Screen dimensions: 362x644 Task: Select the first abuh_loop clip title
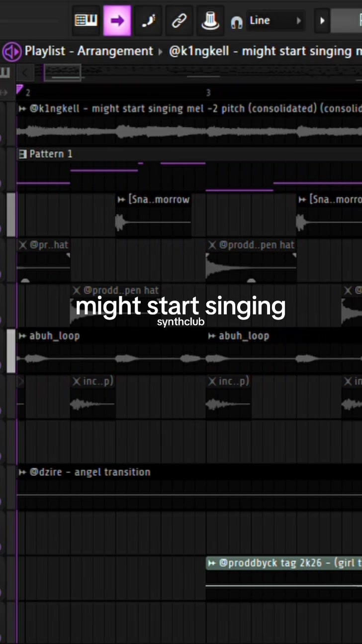(x=54, y=336)
